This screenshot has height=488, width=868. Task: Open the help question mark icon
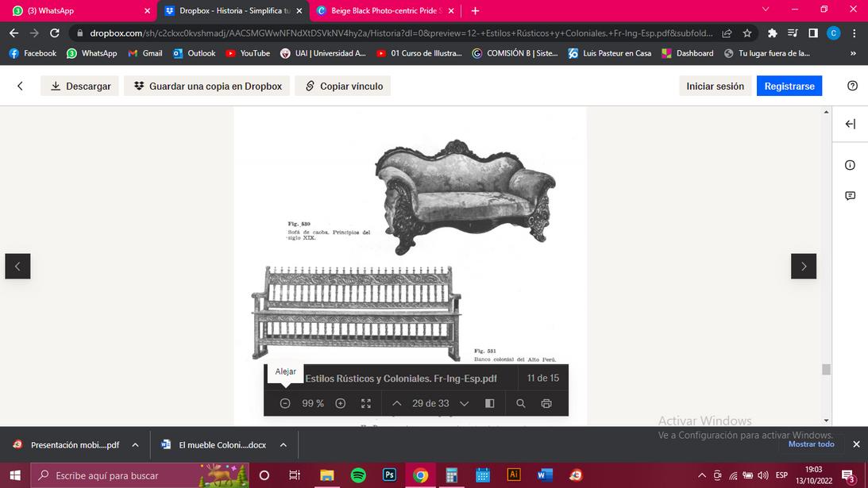(x=852, y=86)
